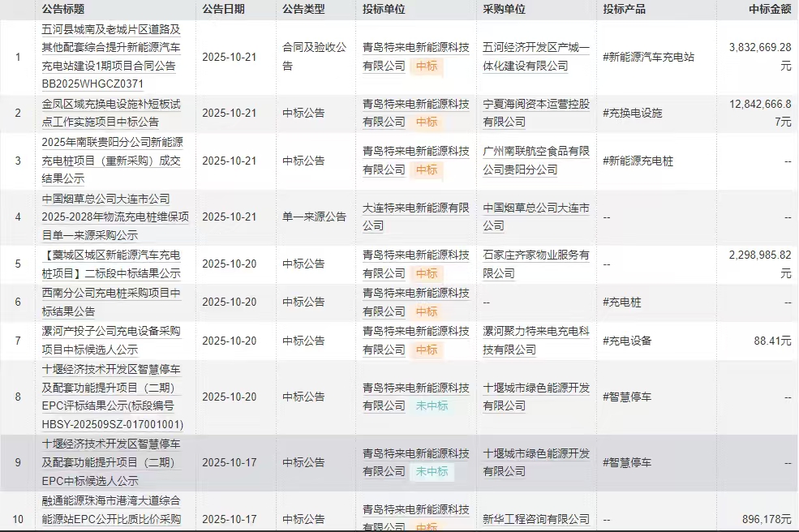Open 漯河产投子公司充电设备采购项目 announcement
Viewport: 799px width, 532px height.
tap(111, 341)
